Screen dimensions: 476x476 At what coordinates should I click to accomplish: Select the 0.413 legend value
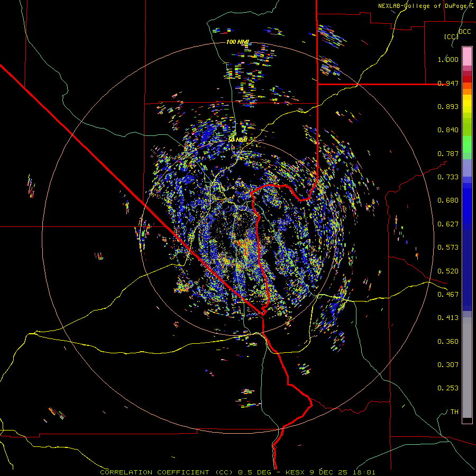tap(448, 318)
